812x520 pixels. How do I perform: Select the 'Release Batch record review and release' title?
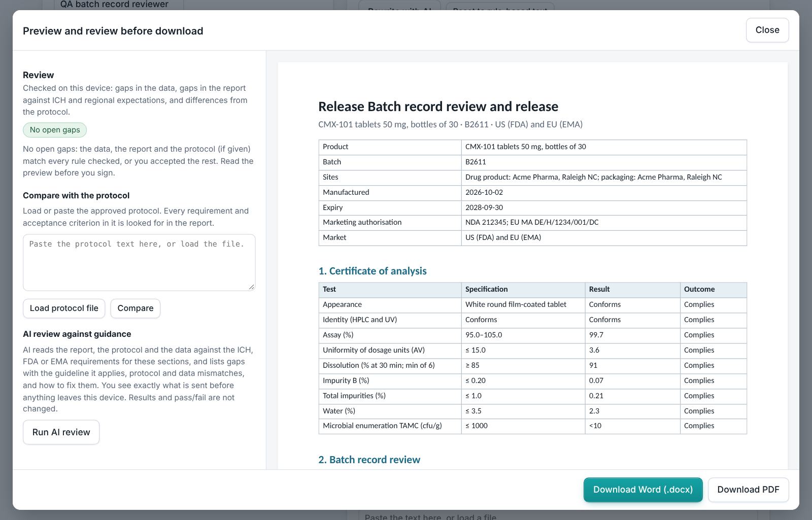[438, 107]
